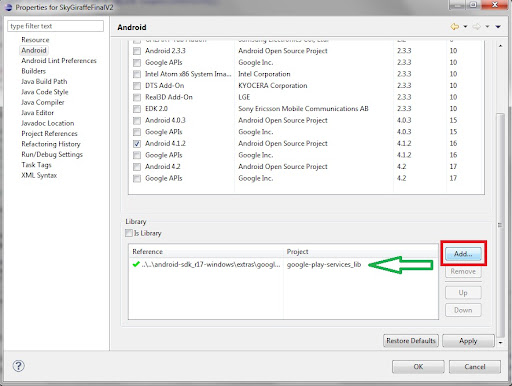Image resolution: width=512 pixels, height=386 pixels.
Task: Open Refactoring History page
Action: point(51,144)
